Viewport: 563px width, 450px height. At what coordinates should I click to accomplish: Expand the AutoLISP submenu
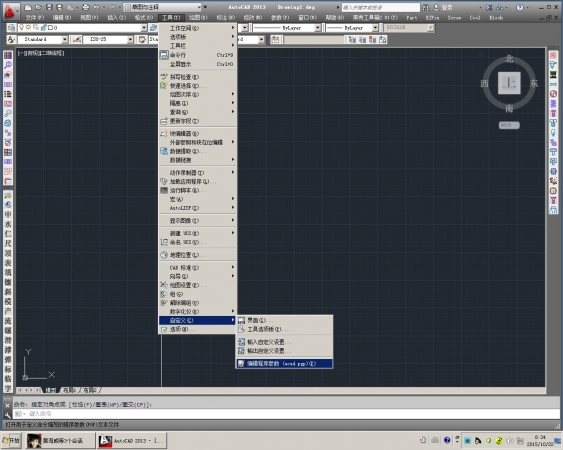click(197, 208)
